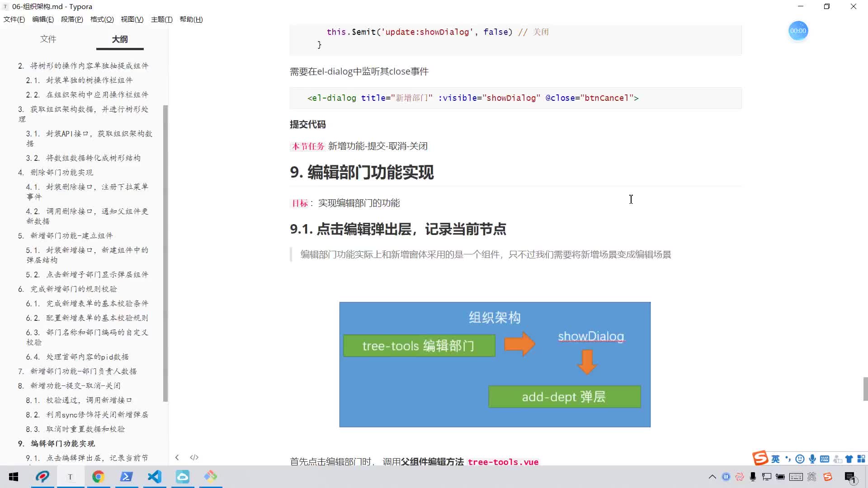Open Sogou emoji smiley panel

pyautogui.click(x=800, y=459)
